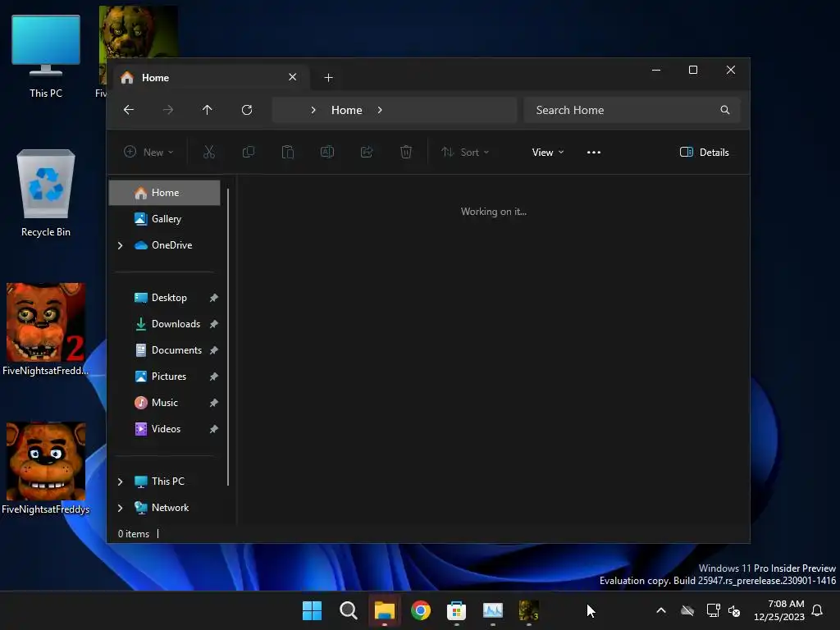Launch Google Chrome from the taskbar
The image size is (840, 630).
pos(421,610)
